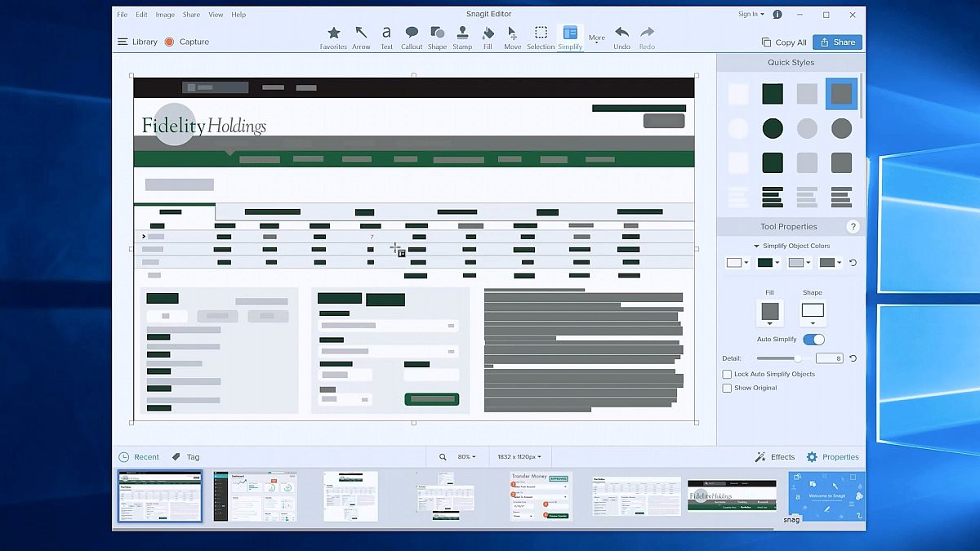Activate the Selection tool

tap(541, 37)
